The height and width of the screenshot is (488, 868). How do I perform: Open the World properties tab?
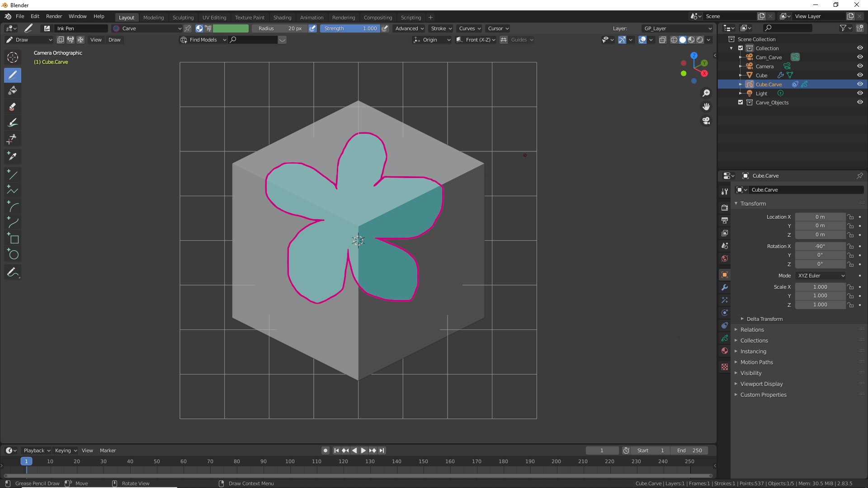(725, 258)
